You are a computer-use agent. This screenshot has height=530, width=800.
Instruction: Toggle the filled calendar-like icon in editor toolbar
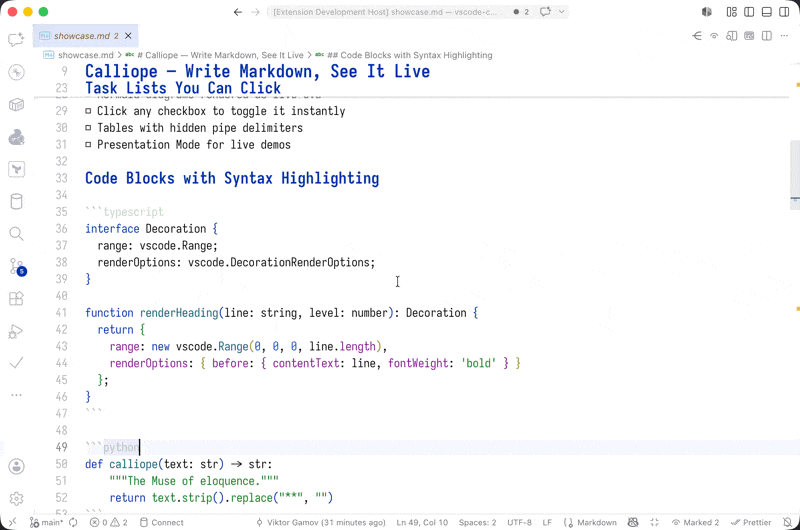pos(749,36)
